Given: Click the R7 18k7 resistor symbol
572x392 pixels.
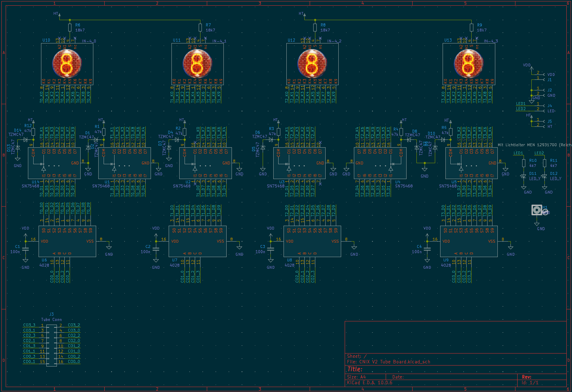Looking at the screenshot, I should [200, 28].
